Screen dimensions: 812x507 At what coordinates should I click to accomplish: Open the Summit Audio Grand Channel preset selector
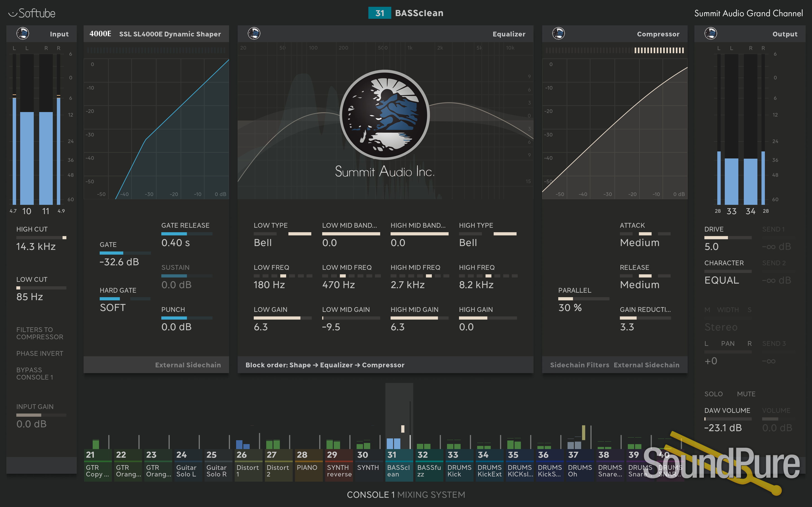tap(748, 13)
